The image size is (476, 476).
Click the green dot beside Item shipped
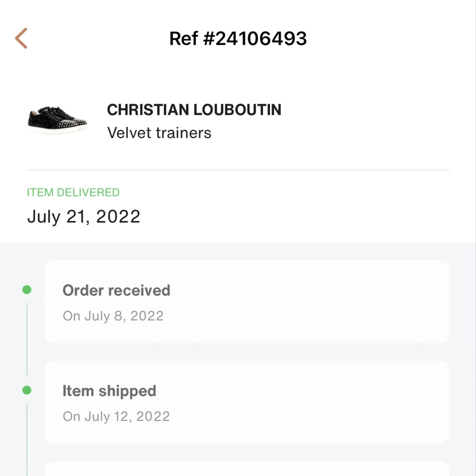[27, 390]
